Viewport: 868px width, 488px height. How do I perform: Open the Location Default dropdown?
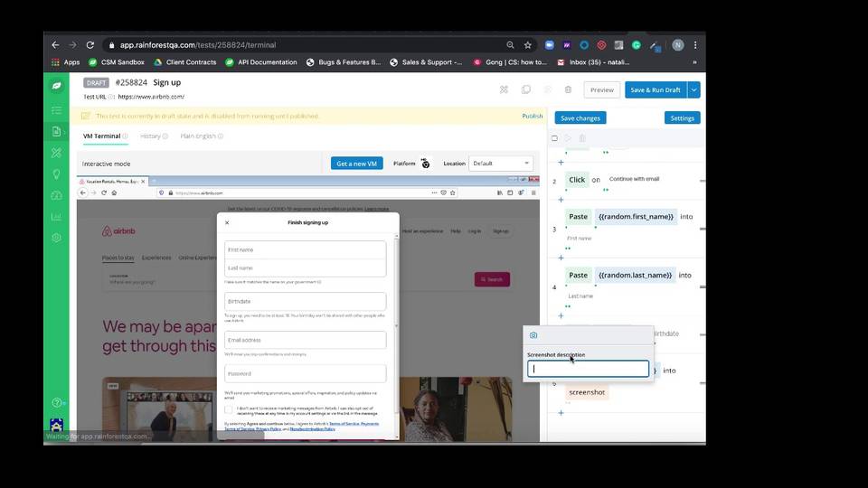(501, 164)
